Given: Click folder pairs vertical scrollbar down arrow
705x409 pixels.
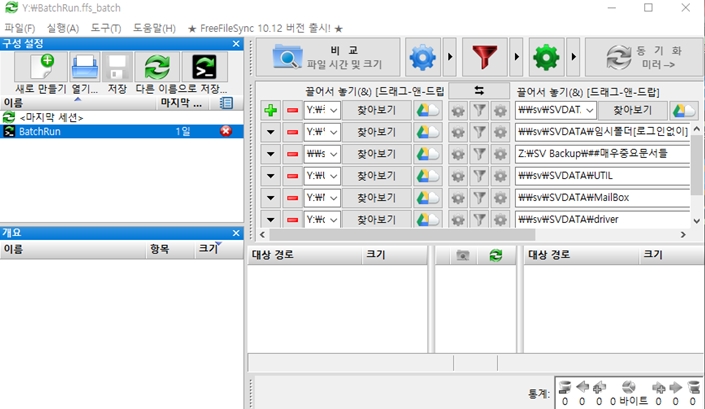Looking at the screenshot, I should (x=696, y=221).
